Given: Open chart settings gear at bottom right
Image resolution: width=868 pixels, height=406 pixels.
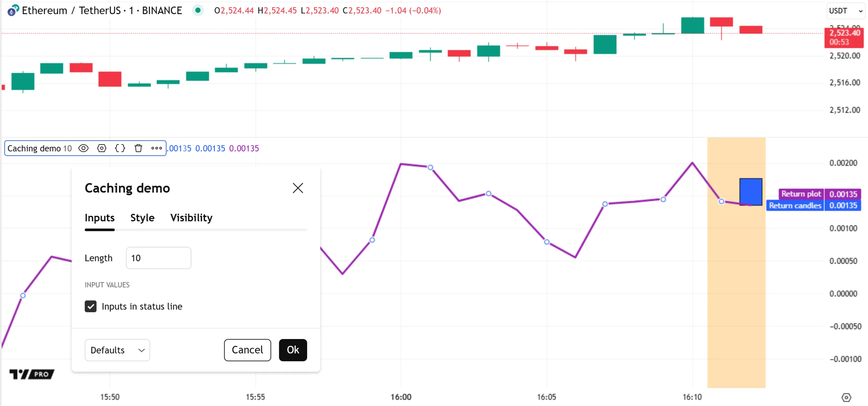Looking at the screenshot, I should pyautogui.click(x=846, y=398).
